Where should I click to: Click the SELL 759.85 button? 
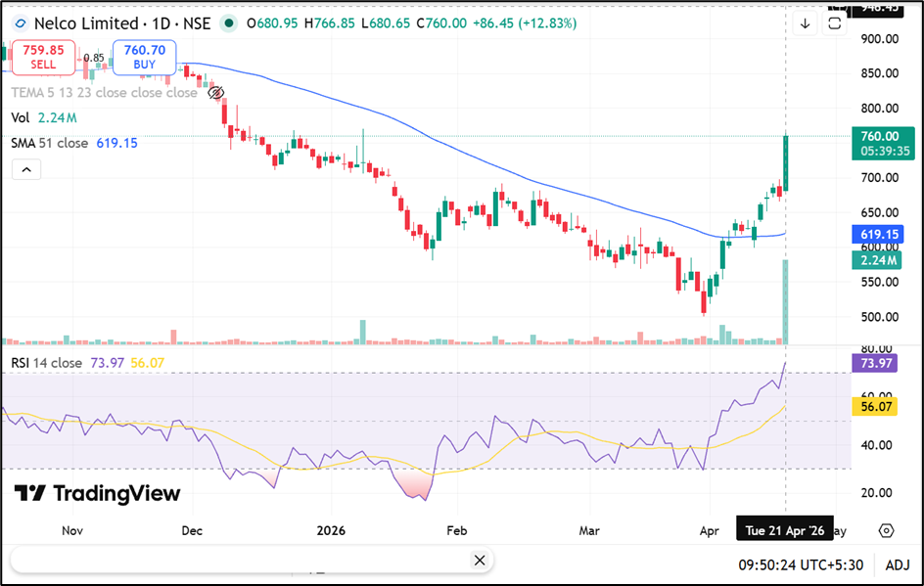click(42, 57)
